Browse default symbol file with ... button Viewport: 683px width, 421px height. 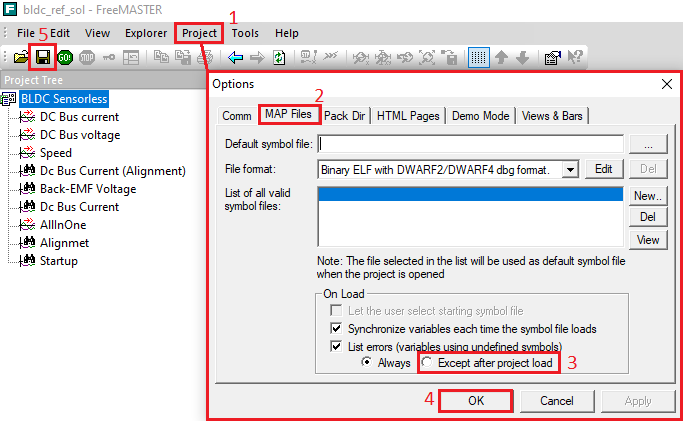[x=648, y=144]
